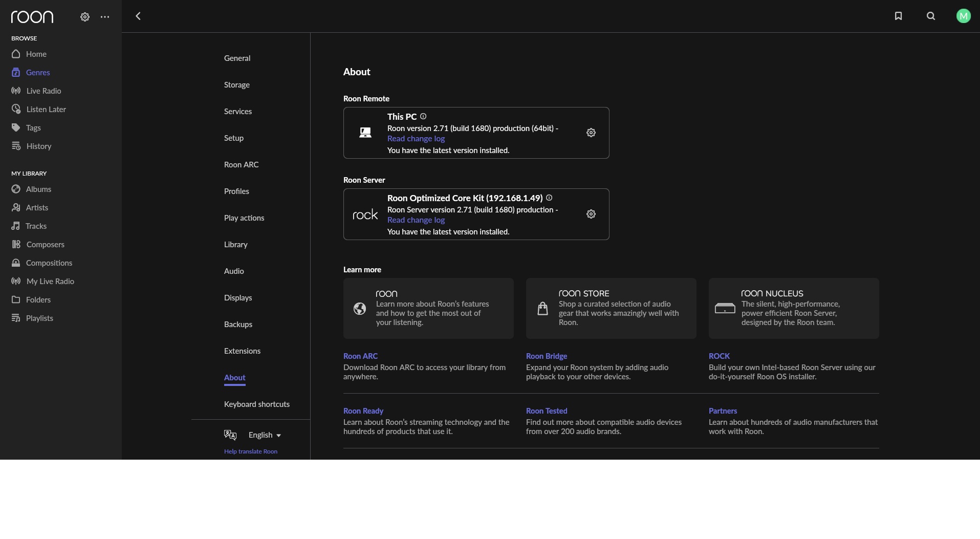Select the Services settings tab
Viewport: 980px width, 539px height.
click(x=238, y=112)
